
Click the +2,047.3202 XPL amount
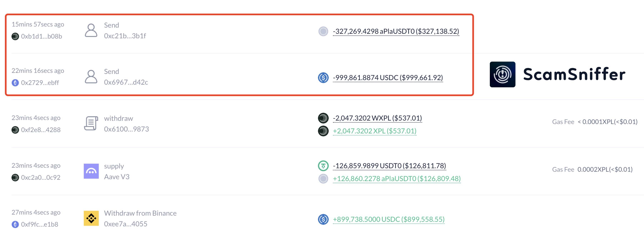(x=375, y=131)
